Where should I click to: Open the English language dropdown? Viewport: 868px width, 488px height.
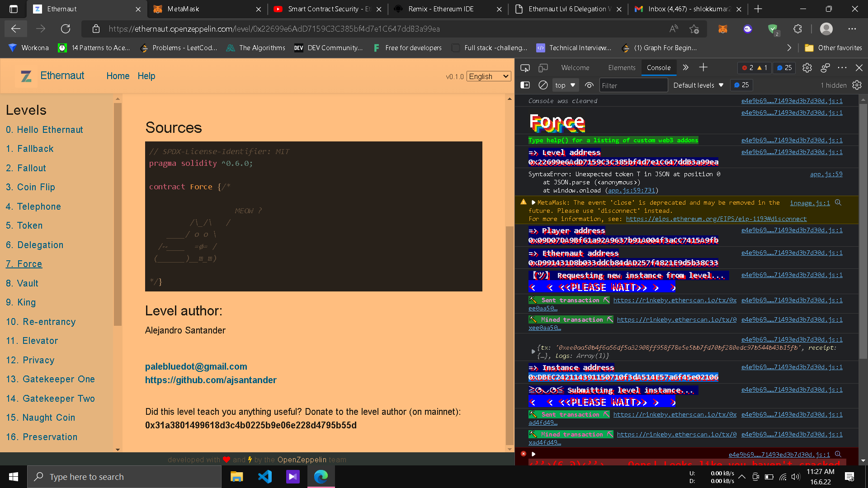tap(489, 76)
